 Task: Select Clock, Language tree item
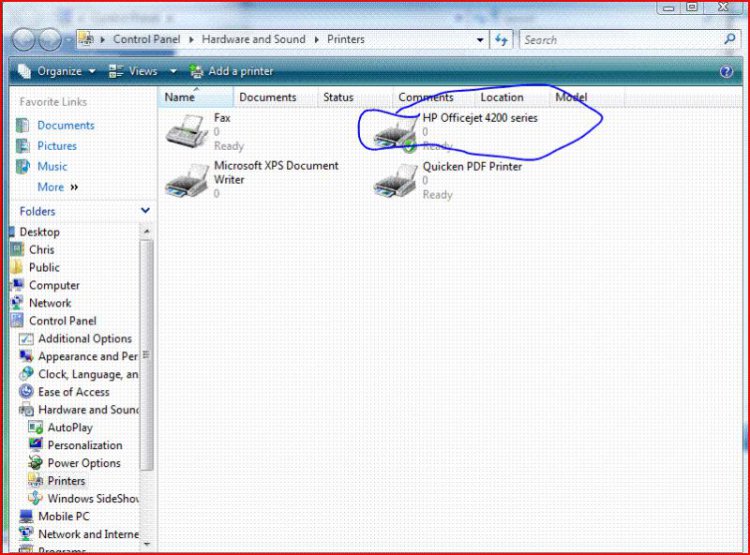pyautogui.click(x=88, y=374)
